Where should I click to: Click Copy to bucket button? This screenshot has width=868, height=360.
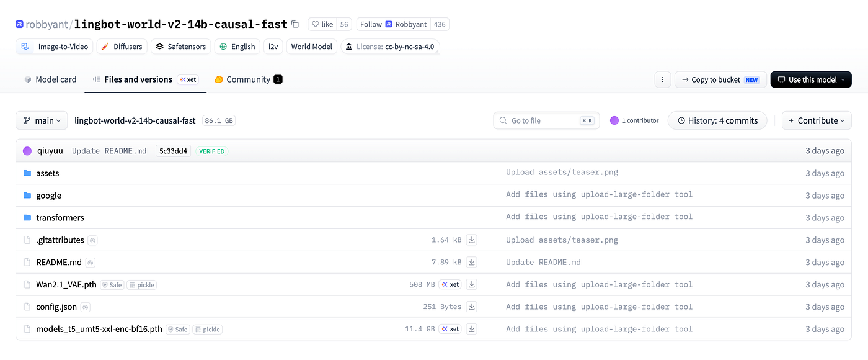click(720, 79)
